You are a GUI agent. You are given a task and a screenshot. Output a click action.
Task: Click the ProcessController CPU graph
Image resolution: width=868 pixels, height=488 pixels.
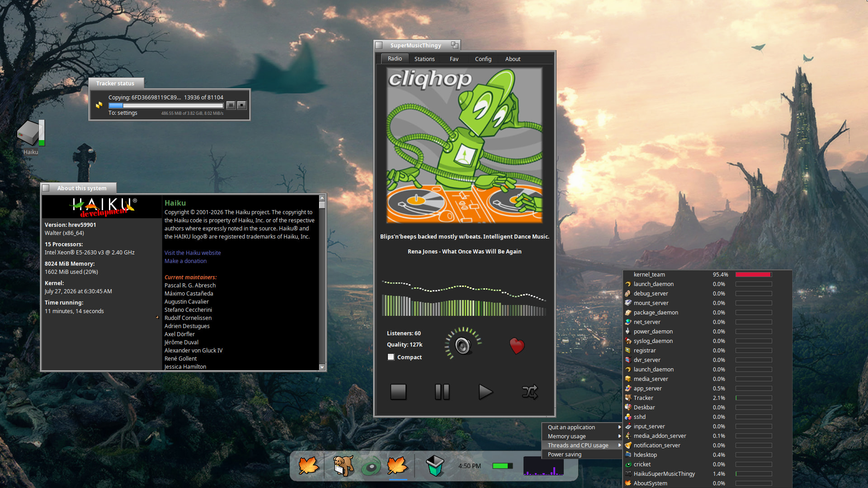pyautogui.click(x=543, y=466)
